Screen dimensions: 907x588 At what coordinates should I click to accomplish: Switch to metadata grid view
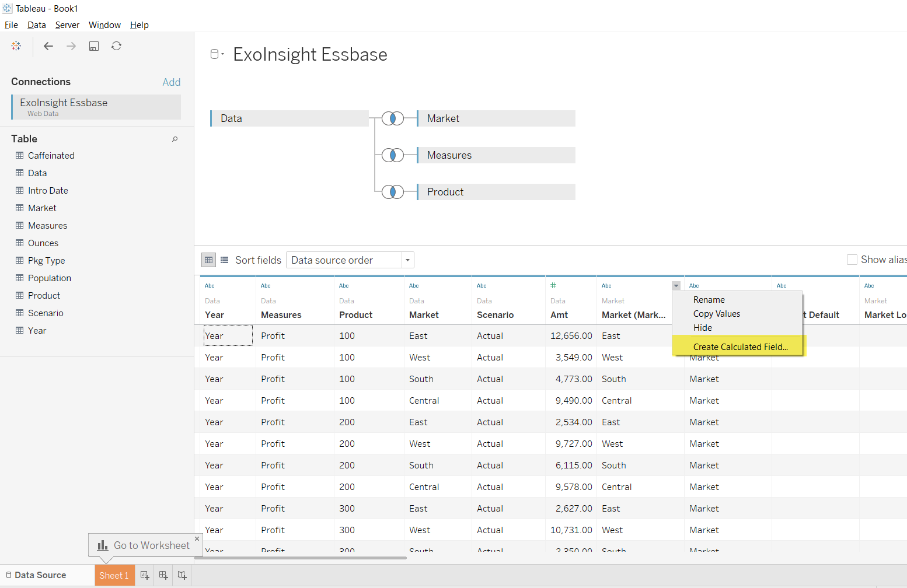click(x=225, y=260)
